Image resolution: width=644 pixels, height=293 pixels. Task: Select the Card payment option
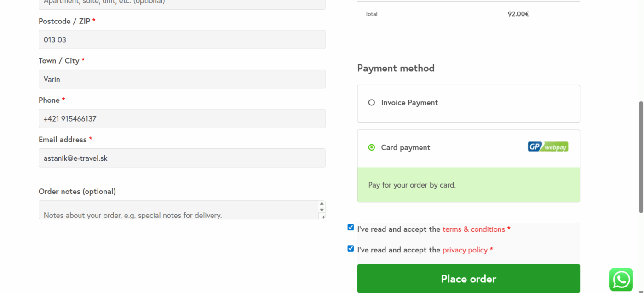click(x=371, y=147)
